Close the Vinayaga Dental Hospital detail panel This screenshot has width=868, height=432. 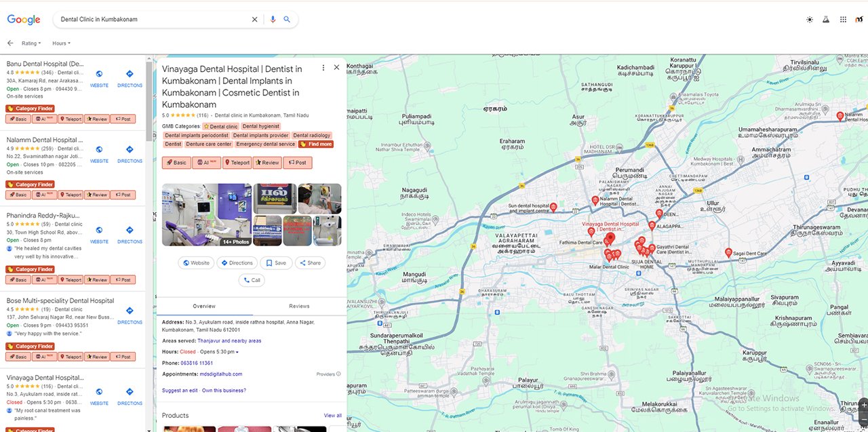click(x=336, y=68)
